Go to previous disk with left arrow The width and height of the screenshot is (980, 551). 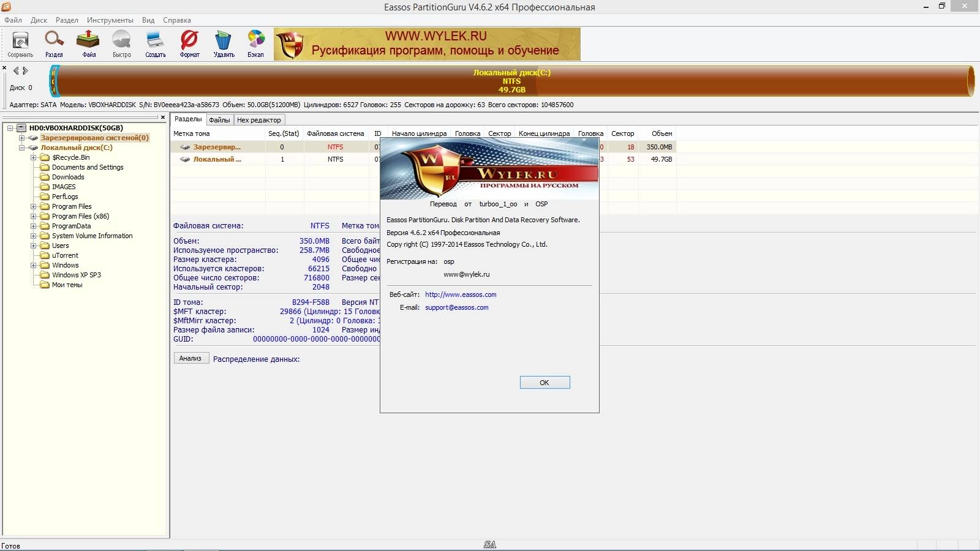click(x=16, y=70)
